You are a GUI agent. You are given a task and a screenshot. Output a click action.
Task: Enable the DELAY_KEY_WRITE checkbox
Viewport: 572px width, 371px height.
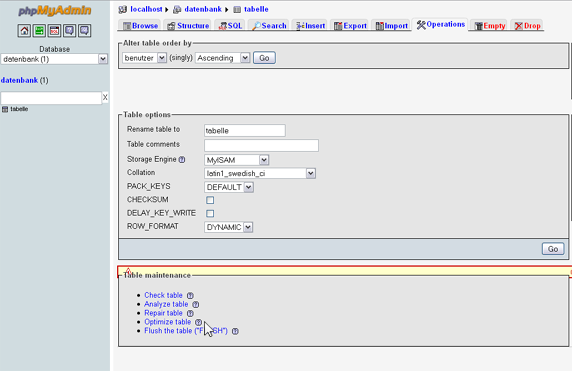(210, 213)
